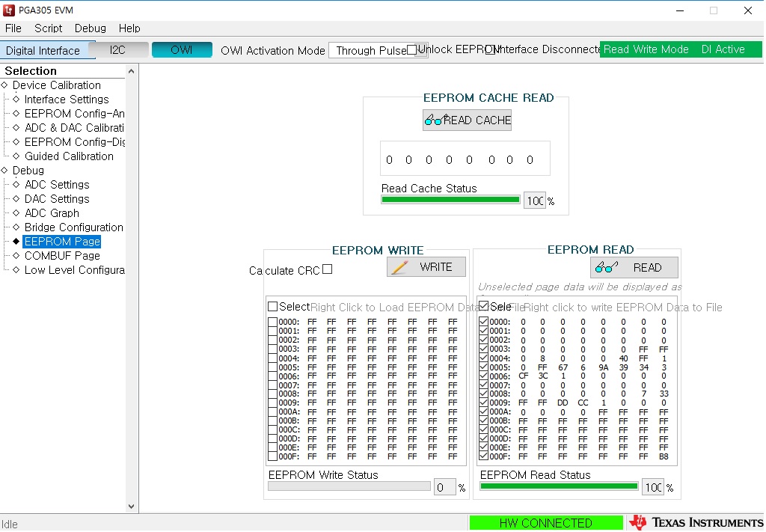
Task: Open DAC Settings page
Action: 57,199
